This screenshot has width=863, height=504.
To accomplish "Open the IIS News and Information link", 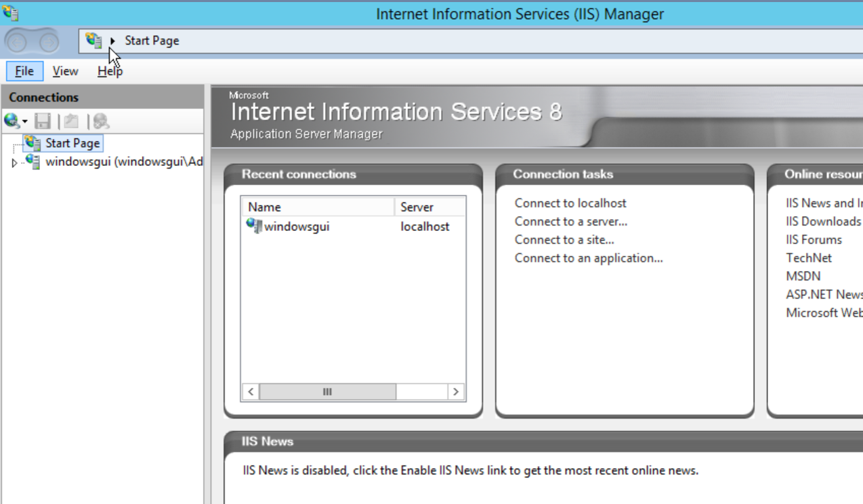I will click(824, 203).
